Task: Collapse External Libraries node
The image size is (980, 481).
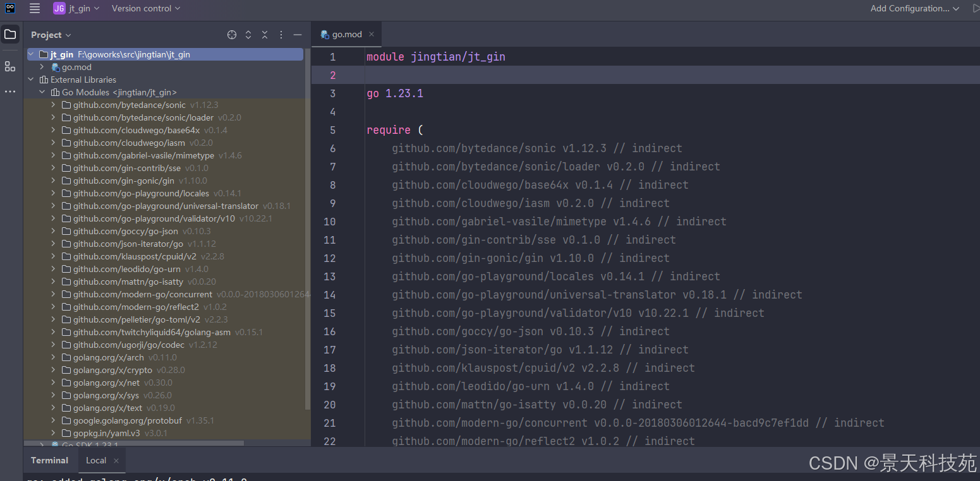Action: tap(30, 80)
